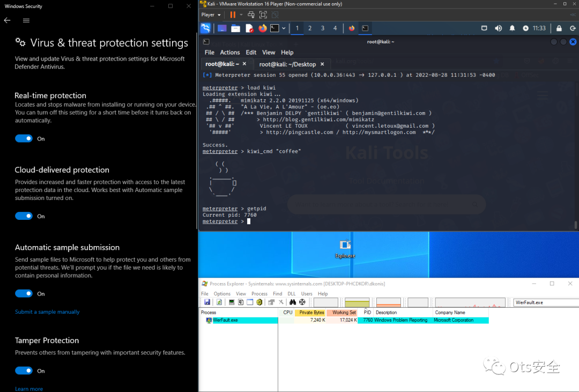The image size is (579, 392).
Task: Turn off Cloud-delivered protection
Action: pyautogui.click(x=24, y=216)
